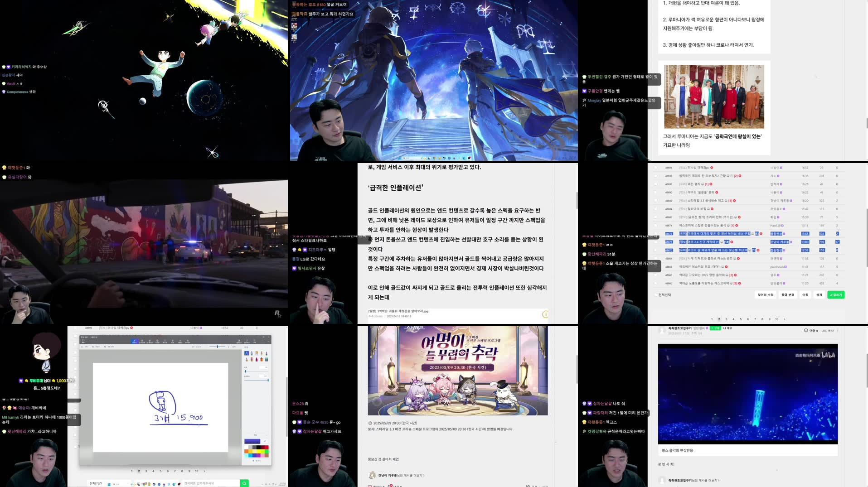Viewport: 868px width, 487px height.
Task: Select the Pencil tool in Paint 3D
Action: coord(247,359)
